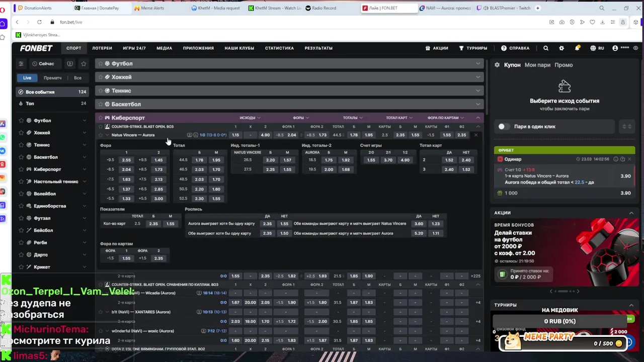Reload the page with browser refresh button
The height and width of the screenshot is (362, 644).
tap(39, 22)
